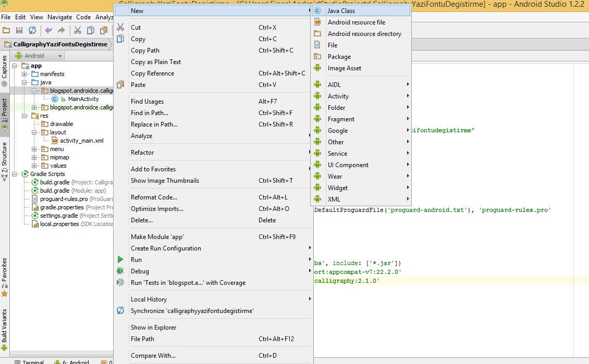Select Refactor menu entry
This screenshot has width=589, height=364.
point(213,153)
